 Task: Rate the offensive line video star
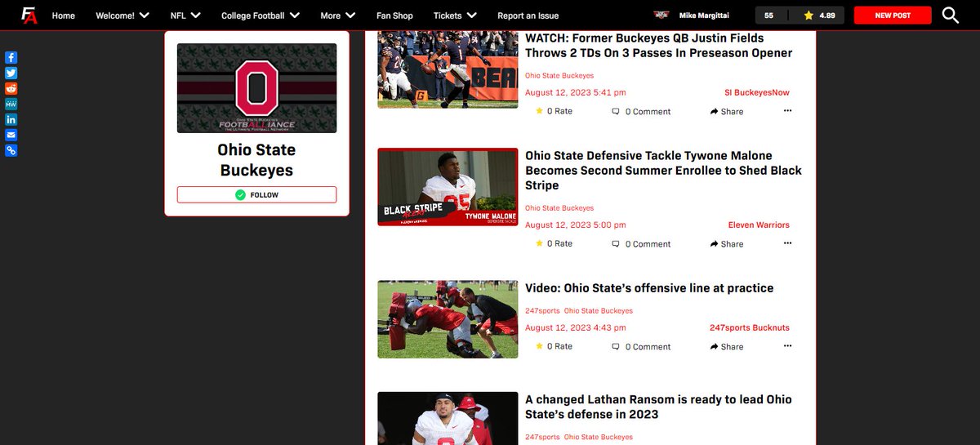tap(539, 346)
